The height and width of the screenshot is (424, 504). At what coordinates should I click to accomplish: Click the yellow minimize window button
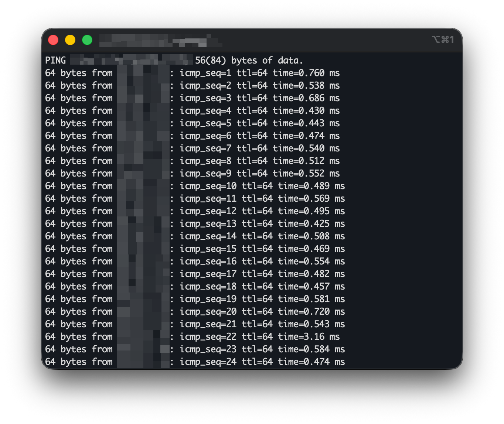70,40
